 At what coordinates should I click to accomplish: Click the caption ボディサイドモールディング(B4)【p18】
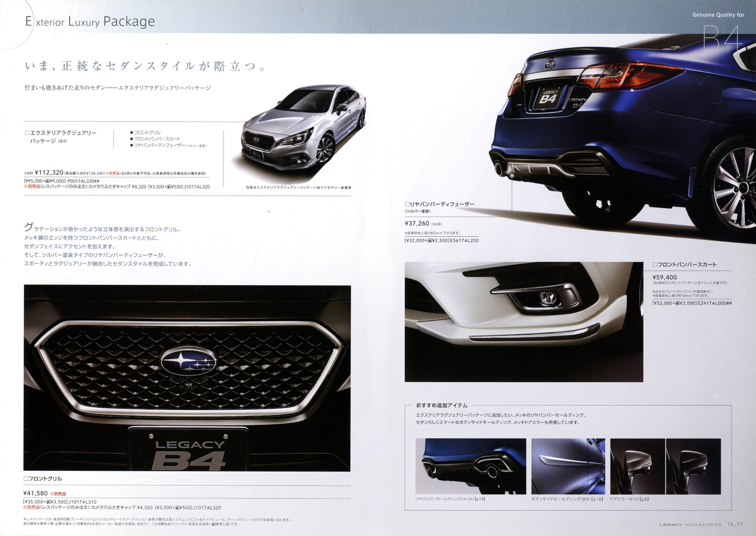coord(567,499)
